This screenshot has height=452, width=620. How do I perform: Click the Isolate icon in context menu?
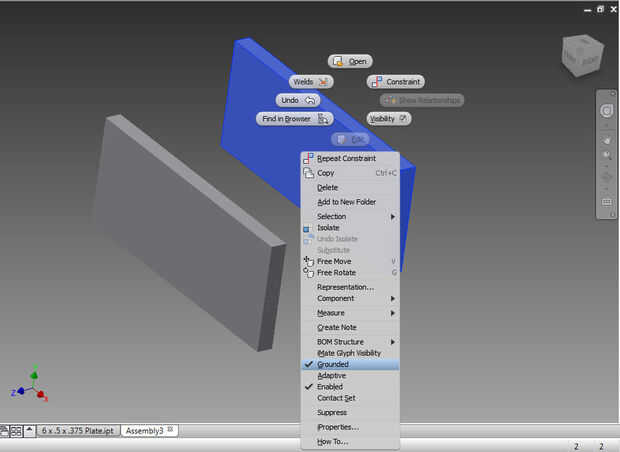point(306,228)
